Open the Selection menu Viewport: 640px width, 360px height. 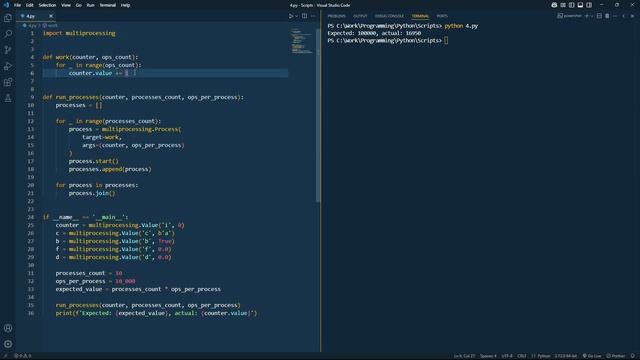coord(47,5)
